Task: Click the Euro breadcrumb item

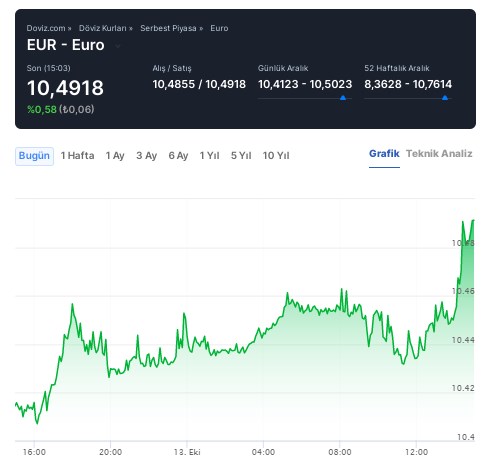Action: pos(219,28)
